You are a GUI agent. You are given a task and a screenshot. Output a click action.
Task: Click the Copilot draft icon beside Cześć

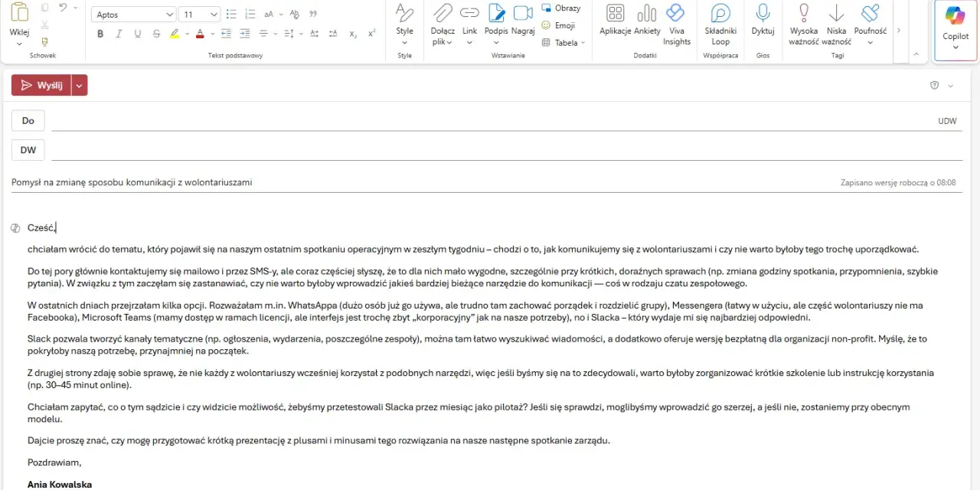(15, 228)
